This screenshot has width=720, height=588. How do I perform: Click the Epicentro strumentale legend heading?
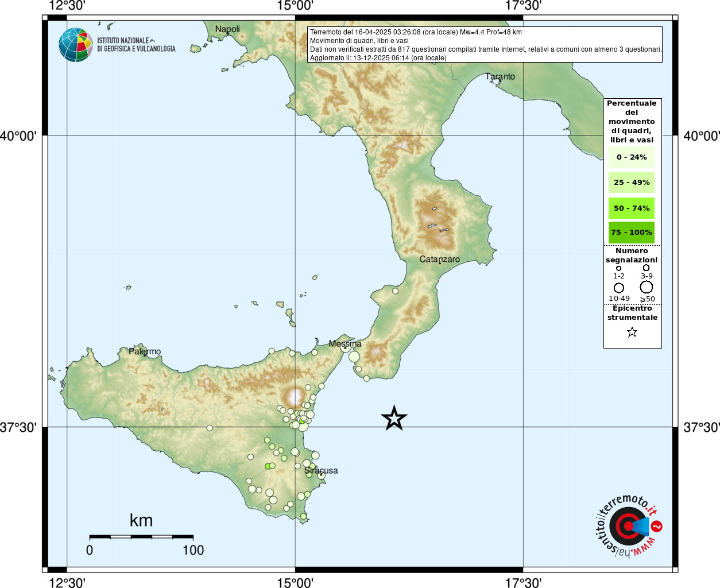632,313
